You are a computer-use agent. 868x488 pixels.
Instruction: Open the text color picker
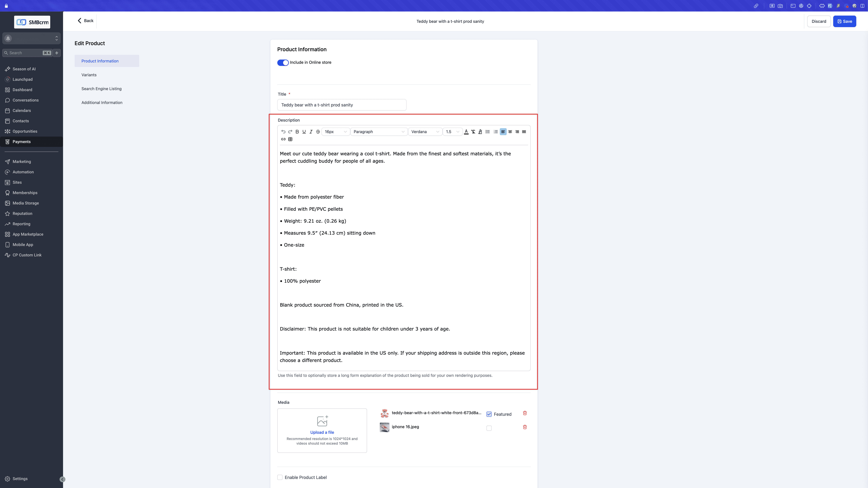pyautogui.click(x=466, y=132)
